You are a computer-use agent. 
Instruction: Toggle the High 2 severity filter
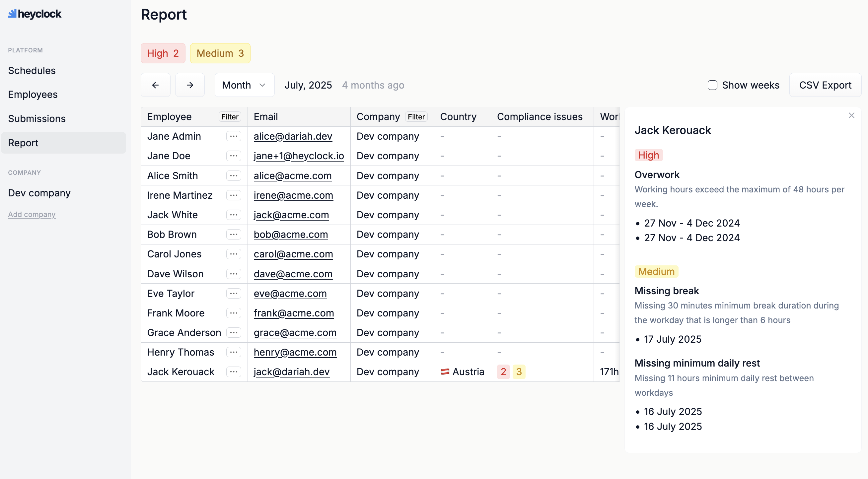click(163, 53)
